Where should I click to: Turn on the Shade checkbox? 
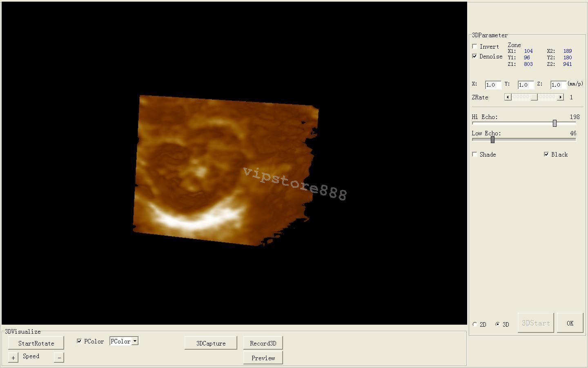pos(474,154)
